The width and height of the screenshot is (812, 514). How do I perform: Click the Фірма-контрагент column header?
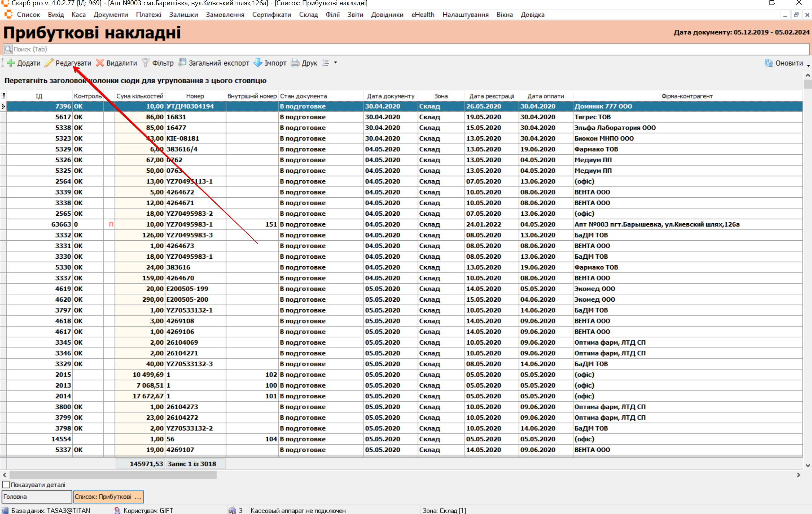pyautogui.click(x=687, y=96)
